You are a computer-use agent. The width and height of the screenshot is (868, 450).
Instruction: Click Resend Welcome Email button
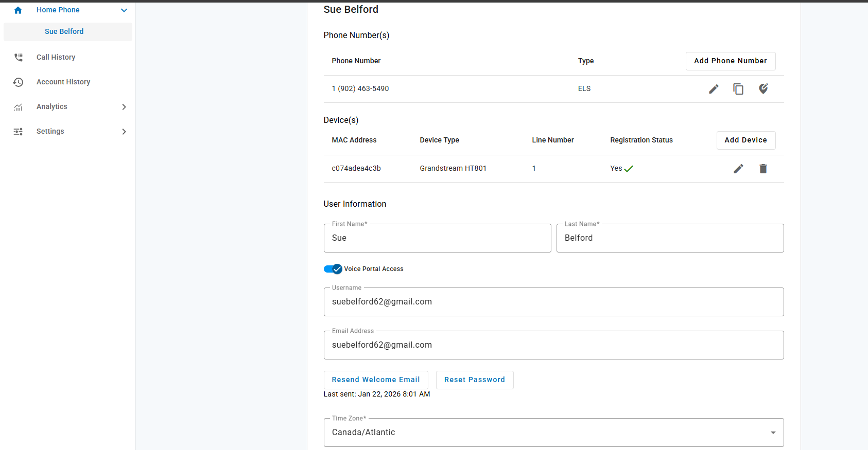click(x=376, y=380)
